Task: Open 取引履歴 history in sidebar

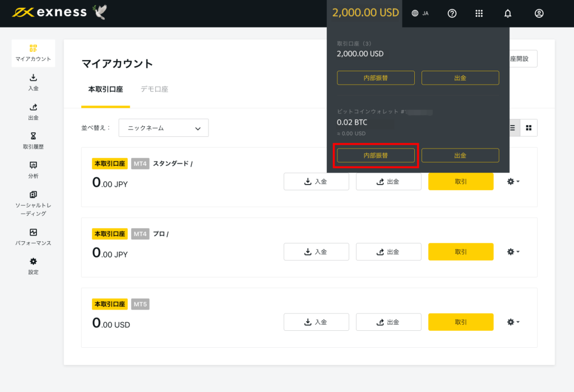Action: point(33,141)
